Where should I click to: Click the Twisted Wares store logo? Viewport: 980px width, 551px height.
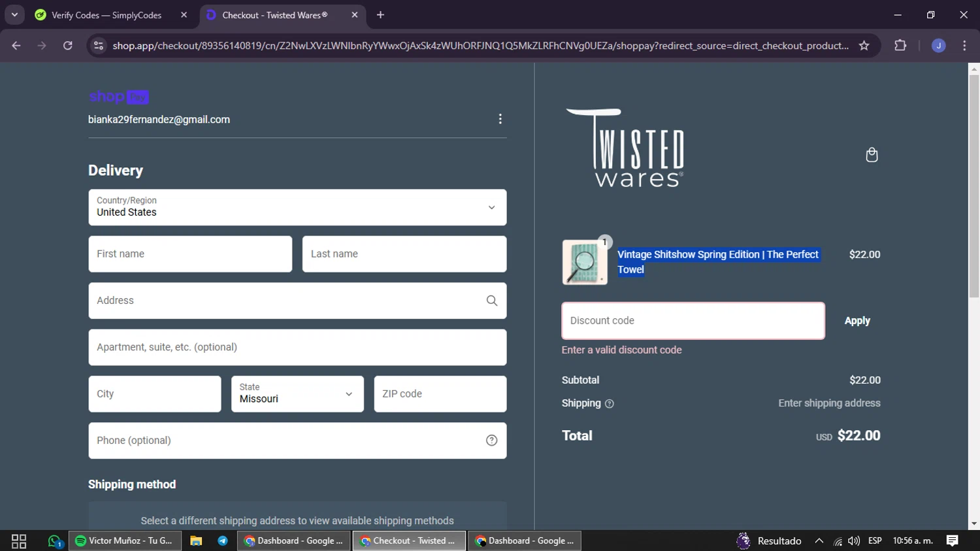click(625, 148)
